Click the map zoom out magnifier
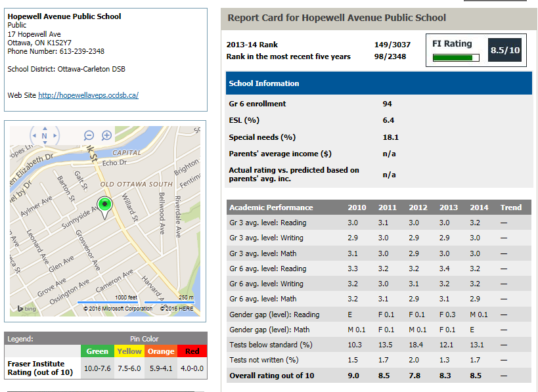This screenshot has width=538, height=392. 89,135
